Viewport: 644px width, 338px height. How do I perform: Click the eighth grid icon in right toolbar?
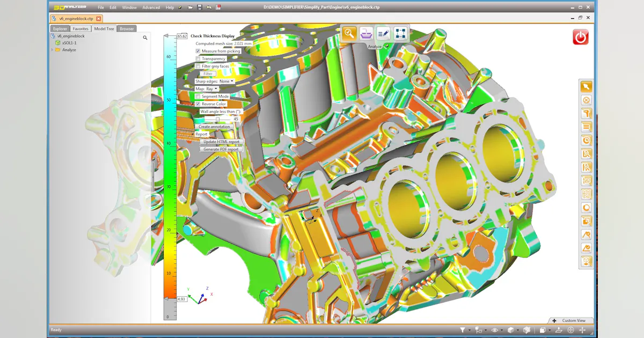click(x=586, y=181)
